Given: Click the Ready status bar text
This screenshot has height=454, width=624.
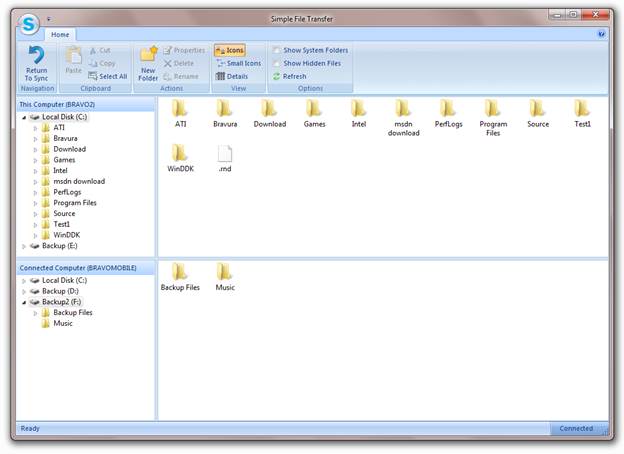Looking at the screenshot, I should [x=30, y=429].
